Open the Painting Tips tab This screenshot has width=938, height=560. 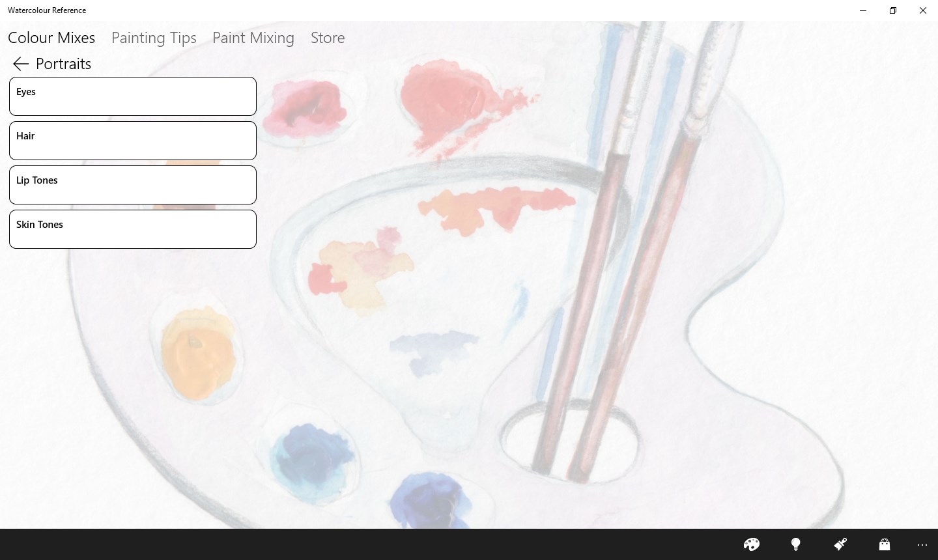click(154, 38)
